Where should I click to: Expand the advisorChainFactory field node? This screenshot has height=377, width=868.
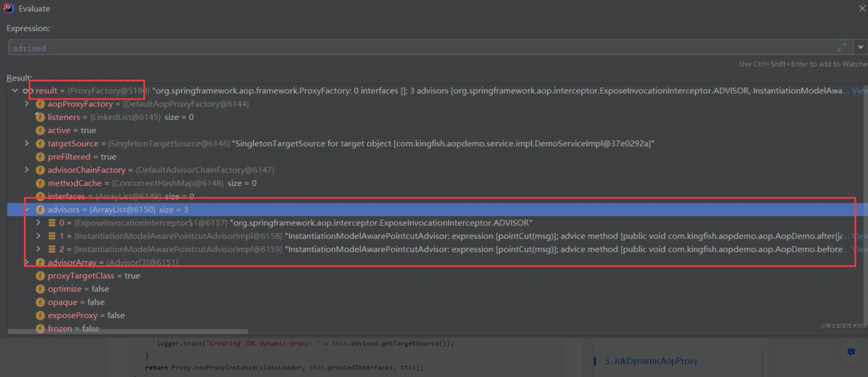coord(27,170)
